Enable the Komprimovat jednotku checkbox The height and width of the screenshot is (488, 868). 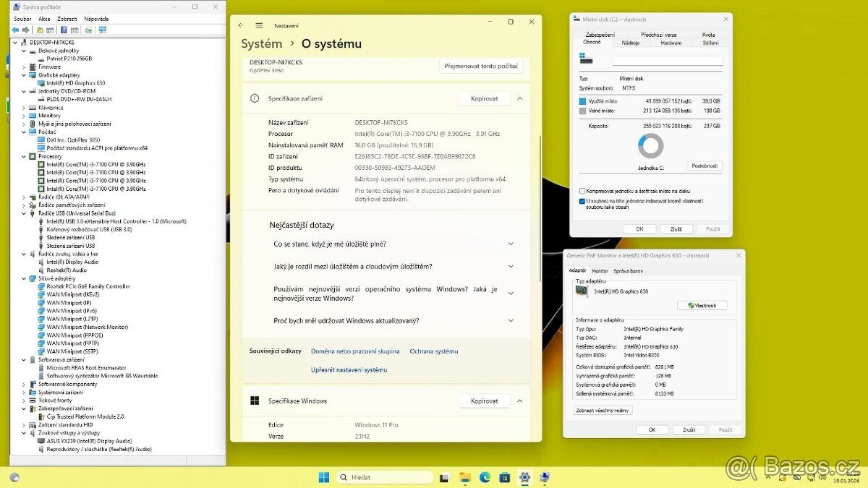coord(583,191)
